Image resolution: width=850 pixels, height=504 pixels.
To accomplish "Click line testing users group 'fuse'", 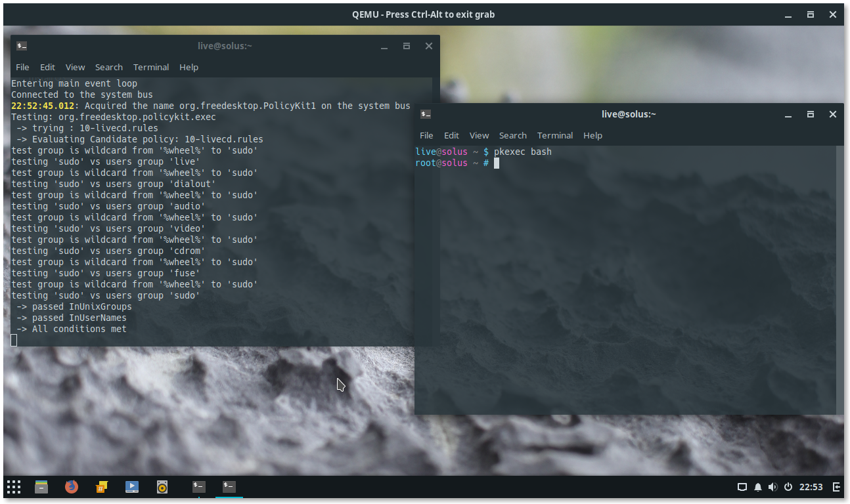I will (x=106, y=273).
